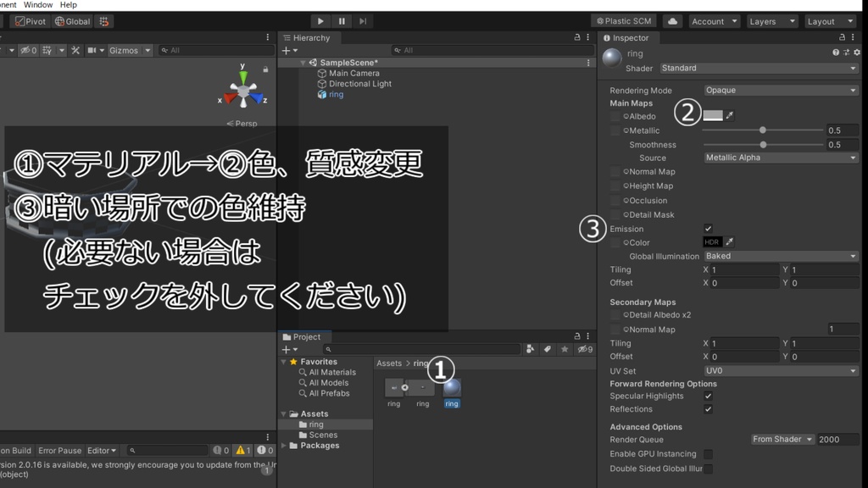Open material help reference icon in Inspector
Screen dimensions: 868x488
tap(835, 53)
